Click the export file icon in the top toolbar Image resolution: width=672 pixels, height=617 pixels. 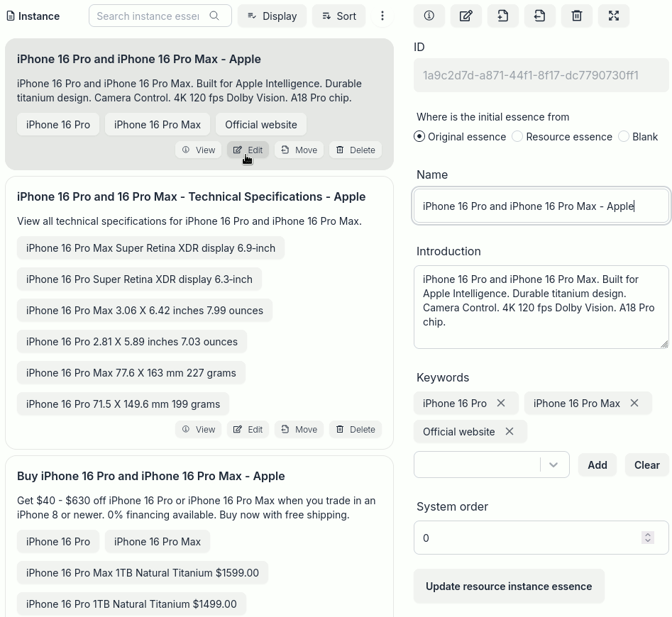[539, 16]
